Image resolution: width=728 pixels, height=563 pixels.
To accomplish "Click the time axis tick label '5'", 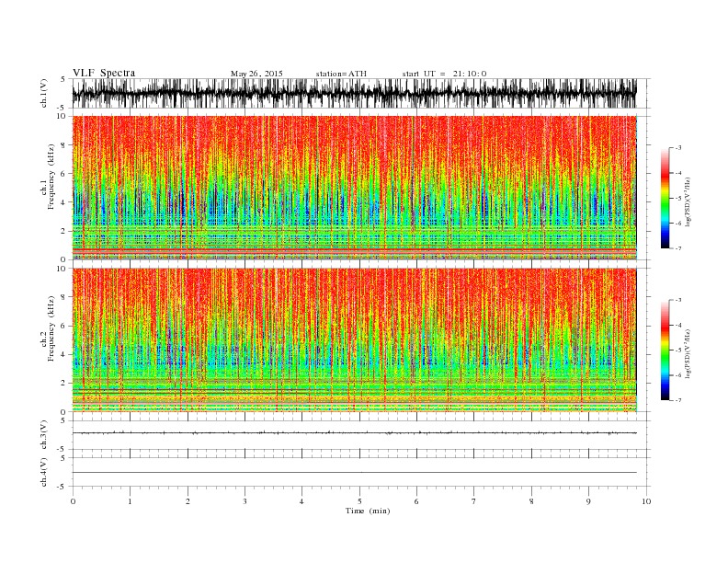I will (359, 501).
